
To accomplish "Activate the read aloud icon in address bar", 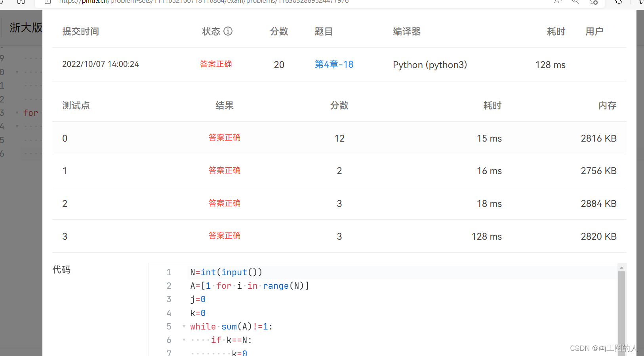I will pos(558,2).
